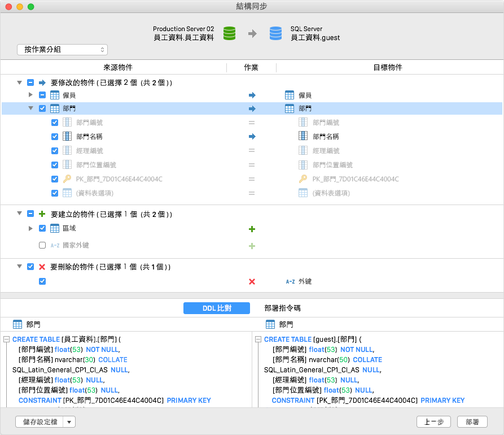Click the nvarchar(50) text in target DDL
The width and height of the screenshot is (504, 435).
pyautogui.click(x=330, y=360)
